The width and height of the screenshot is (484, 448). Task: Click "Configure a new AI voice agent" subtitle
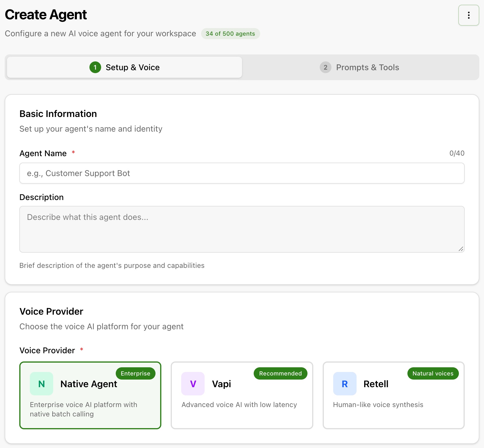(101, 34)
